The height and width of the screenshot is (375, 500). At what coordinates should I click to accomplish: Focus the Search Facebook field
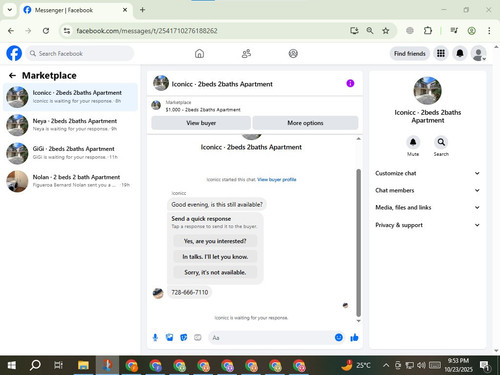80,53
